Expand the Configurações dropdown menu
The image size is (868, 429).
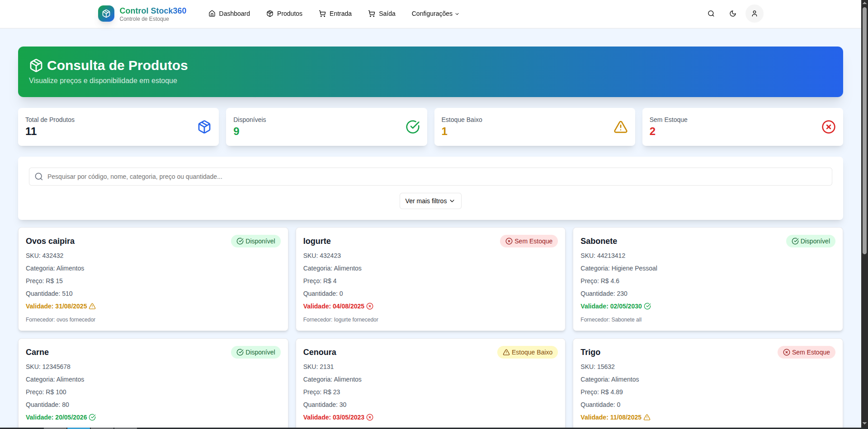[x=435, y=14]
